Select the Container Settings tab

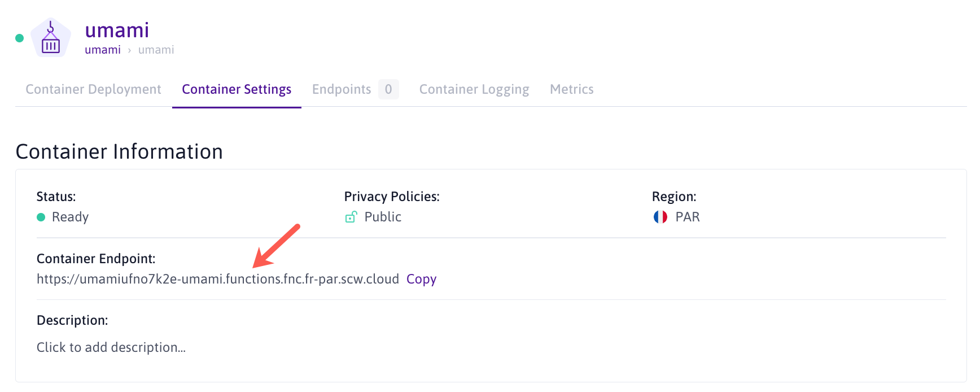(237, 89)
